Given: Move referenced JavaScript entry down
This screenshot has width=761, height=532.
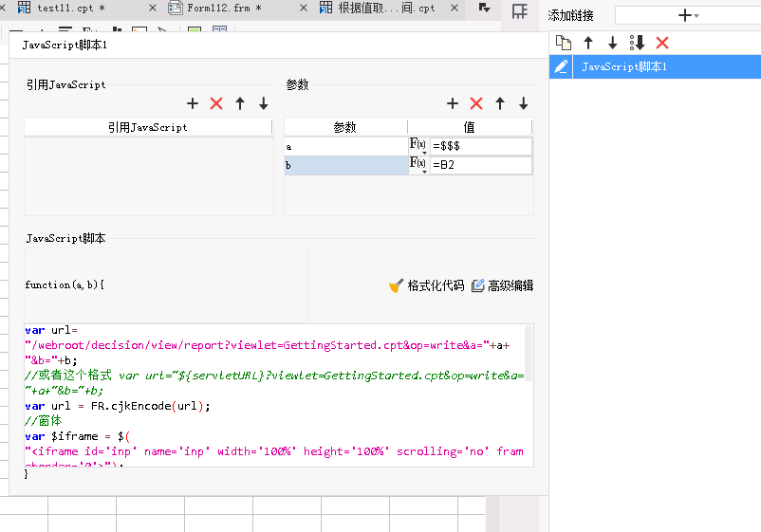Looking at the screenshot, I should (264, 103).
